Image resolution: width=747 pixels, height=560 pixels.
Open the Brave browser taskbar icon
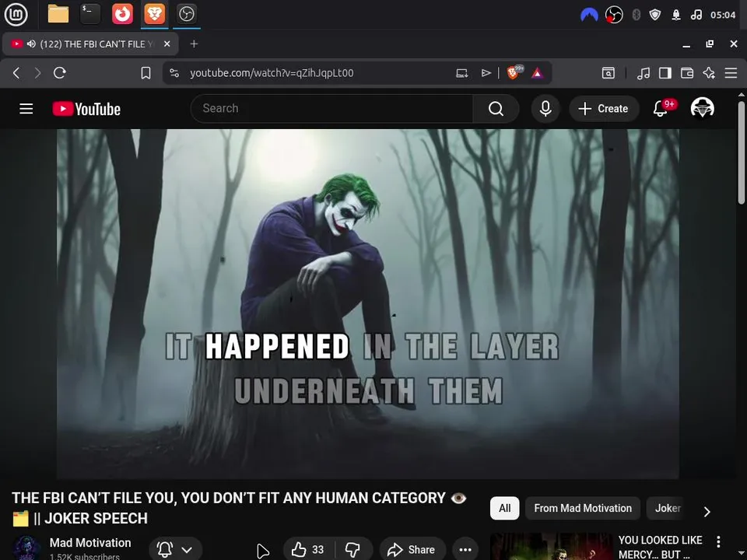point(154,14)
